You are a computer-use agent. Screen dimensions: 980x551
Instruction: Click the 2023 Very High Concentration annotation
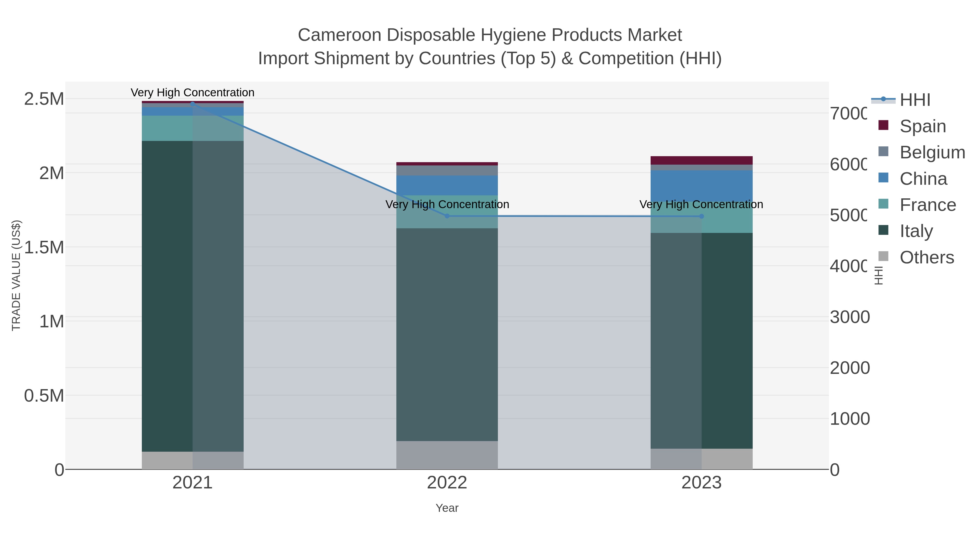(701, 204)
